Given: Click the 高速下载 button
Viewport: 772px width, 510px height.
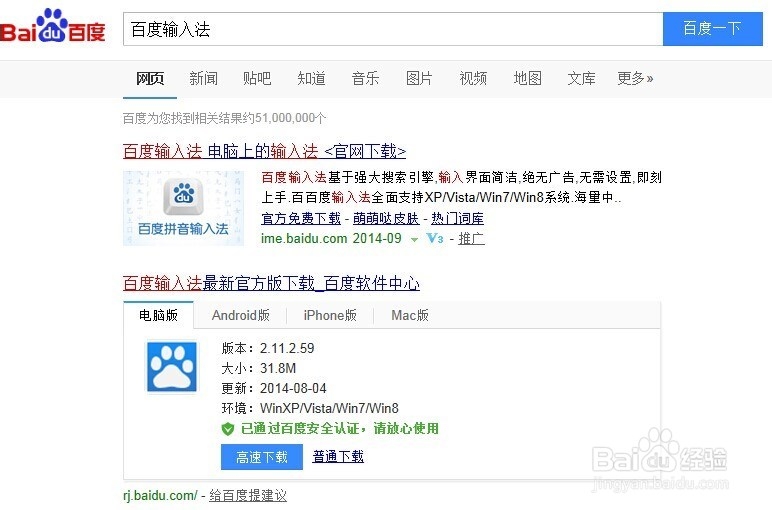Looking at the screenshot, I should 262,457.
